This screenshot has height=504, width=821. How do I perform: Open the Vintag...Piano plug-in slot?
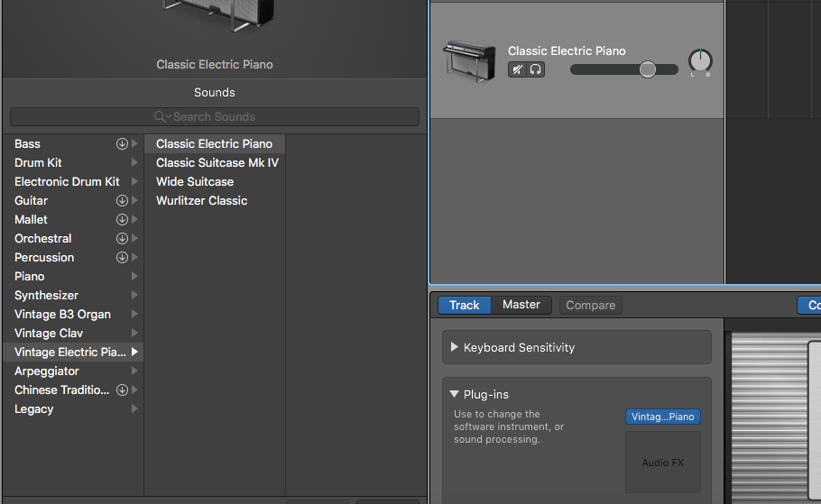click(x=663, y=417)
